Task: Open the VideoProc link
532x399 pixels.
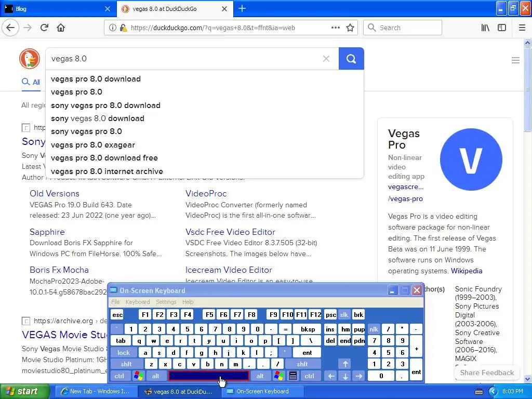Action: (x=206, y=193)
